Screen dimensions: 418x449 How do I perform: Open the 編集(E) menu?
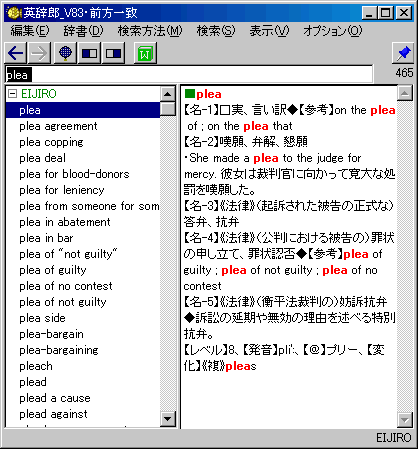30,31
